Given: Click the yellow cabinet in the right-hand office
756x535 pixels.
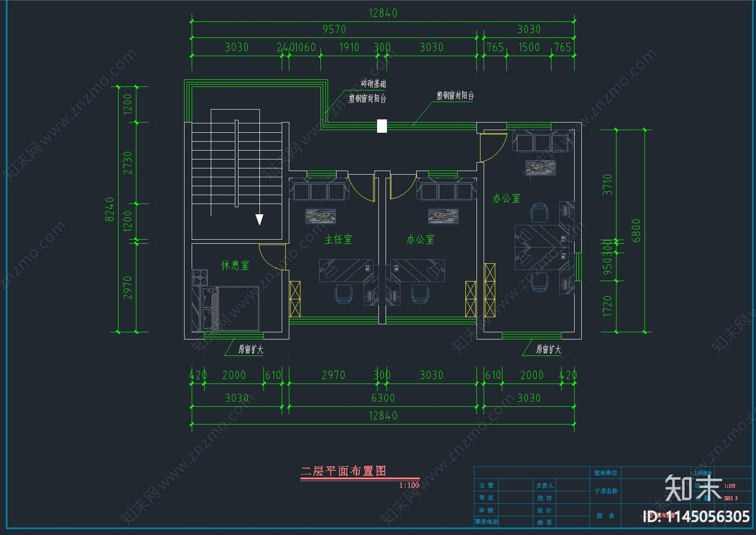Looking at the screenshot, I should coord(490,290).
